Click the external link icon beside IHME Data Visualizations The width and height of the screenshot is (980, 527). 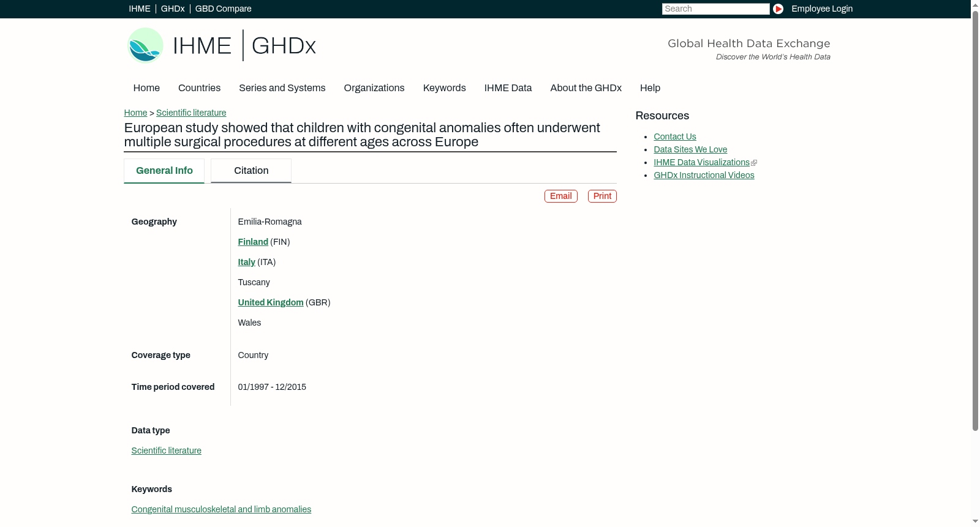754,163
